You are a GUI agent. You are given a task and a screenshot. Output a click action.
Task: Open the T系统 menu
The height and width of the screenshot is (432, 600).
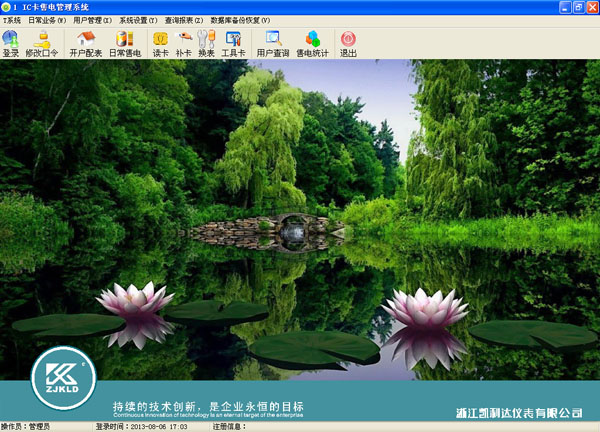[x=12, y=20]
